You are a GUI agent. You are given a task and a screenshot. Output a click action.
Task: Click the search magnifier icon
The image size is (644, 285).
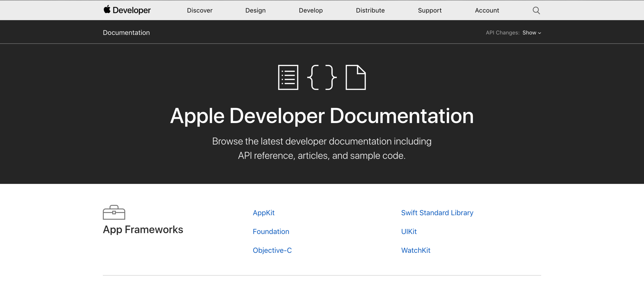coord(536,10)
